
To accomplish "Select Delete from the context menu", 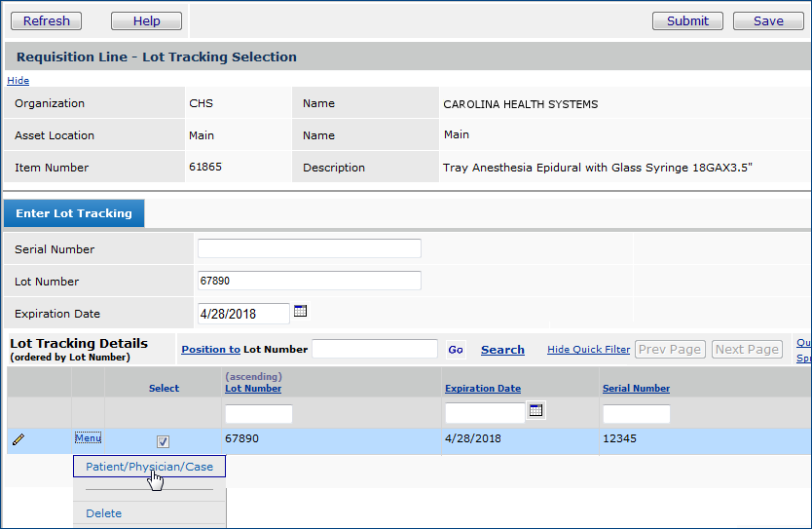I will [x=104, y=513].
